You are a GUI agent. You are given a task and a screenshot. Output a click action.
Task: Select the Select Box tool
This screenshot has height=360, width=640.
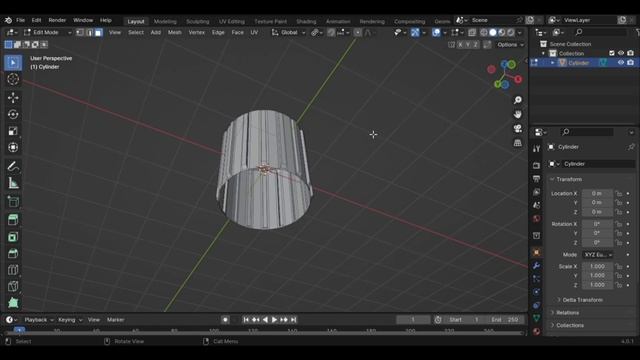(13, 62)
